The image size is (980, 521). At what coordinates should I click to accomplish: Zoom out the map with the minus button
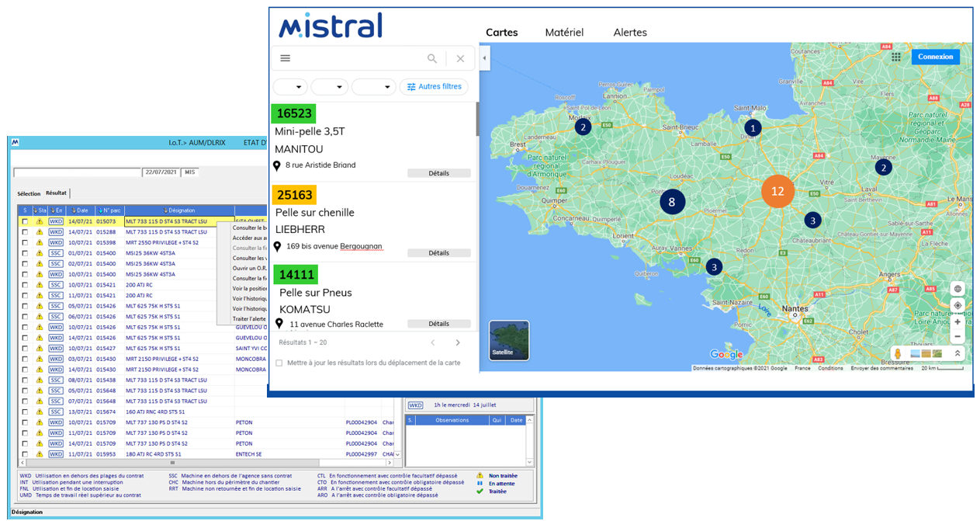tap(957, 337)
